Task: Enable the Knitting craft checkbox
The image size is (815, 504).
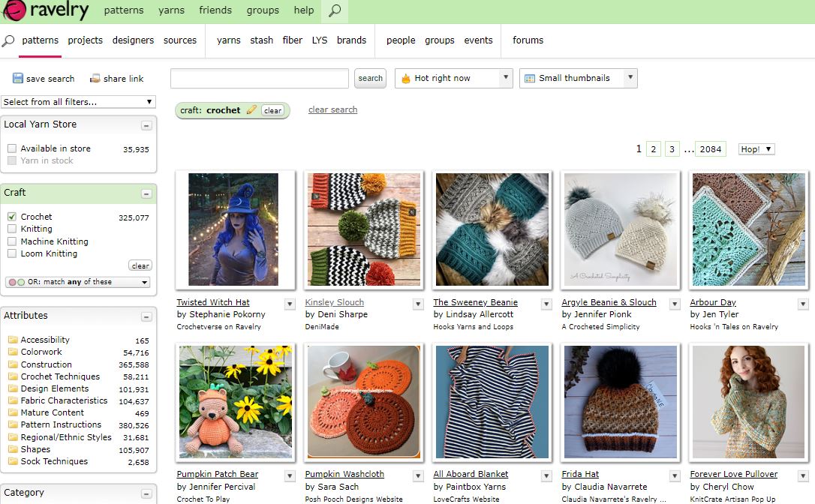Action: click(x=12, y=229)
